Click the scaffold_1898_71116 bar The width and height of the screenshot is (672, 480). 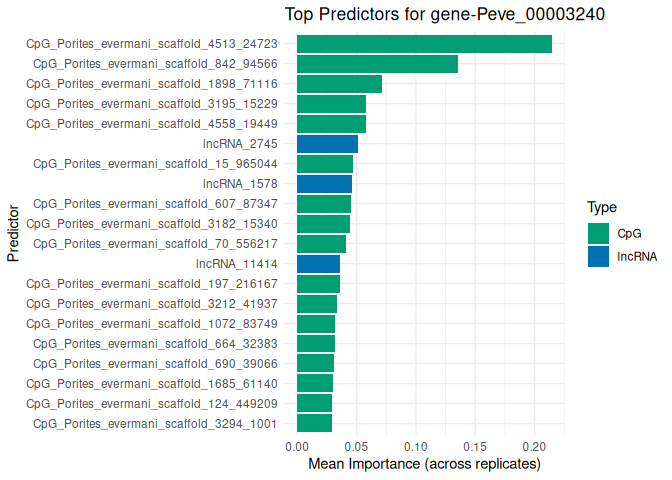339,84
